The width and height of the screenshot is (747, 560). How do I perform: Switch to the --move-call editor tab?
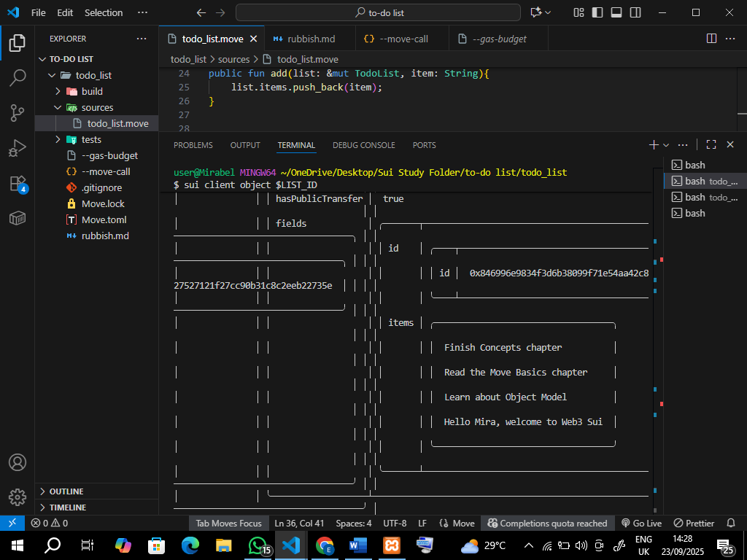(402, 39)
